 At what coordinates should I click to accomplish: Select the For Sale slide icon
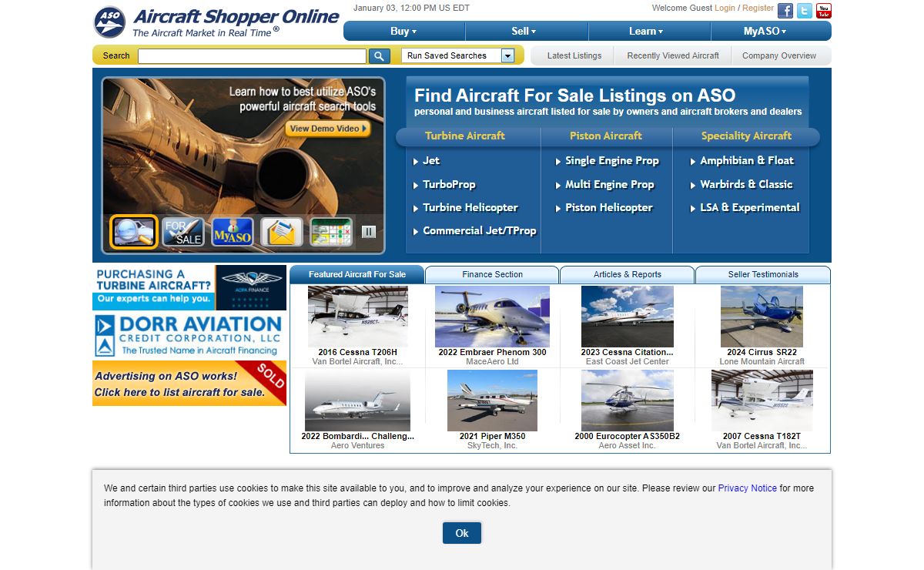tap(183, 232)
